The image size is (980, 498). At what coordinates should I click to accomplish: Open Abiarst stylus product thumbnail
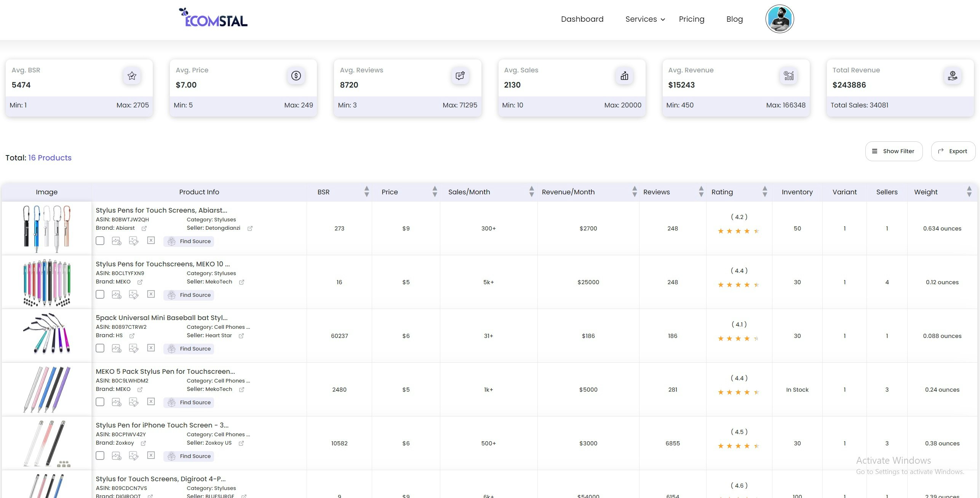click(46, 229)
